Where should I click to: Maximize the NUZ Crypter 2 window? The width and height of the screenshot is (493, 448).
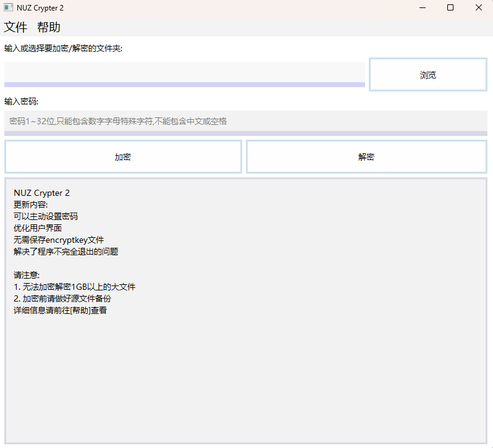[x=450, y=7]
